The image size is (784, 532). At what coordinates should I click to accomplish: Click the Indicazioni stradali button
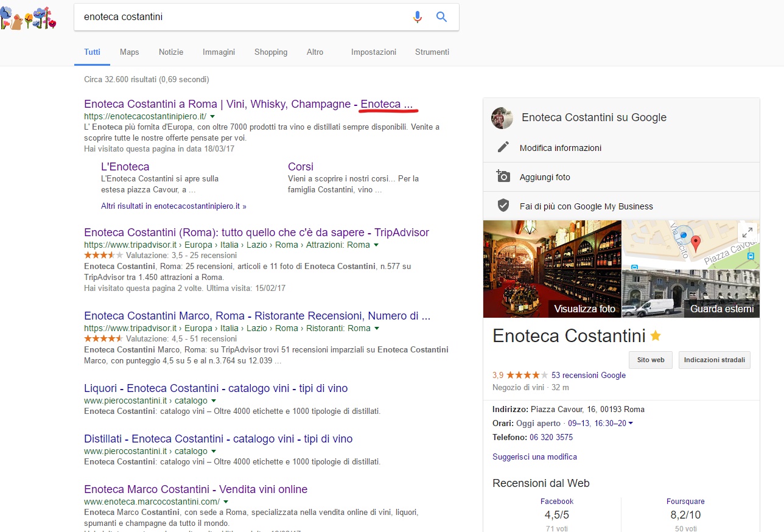click(x=715, y=360)
